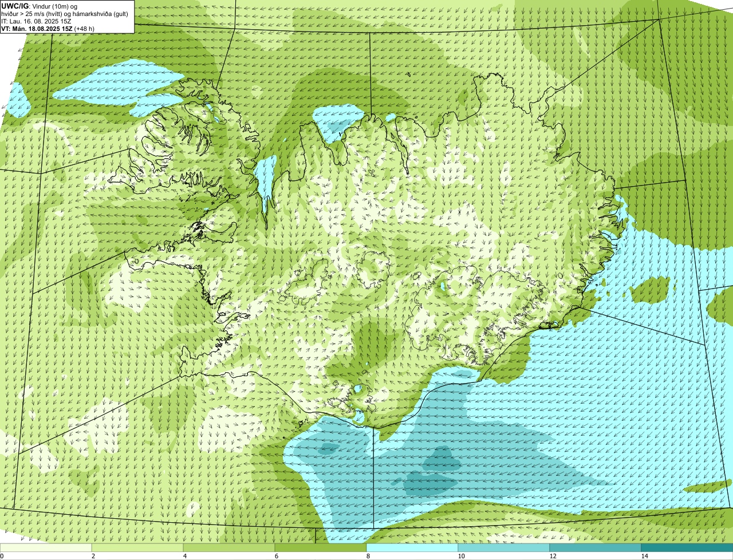The image size is (733, 560).
Task: Click the 6–8 m/s dark green legend swatch
Action: click(321, 548)
